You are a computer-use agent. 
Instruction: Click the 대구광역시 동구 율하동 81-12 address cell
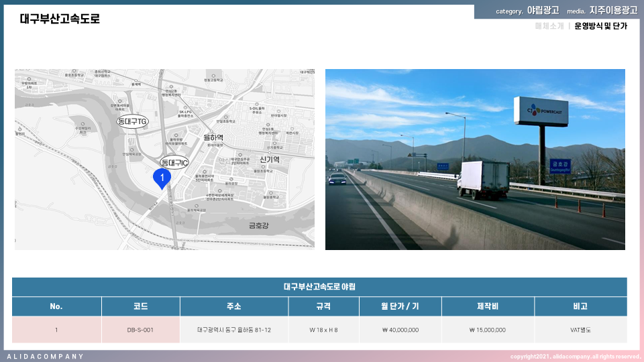click(234, 330)
